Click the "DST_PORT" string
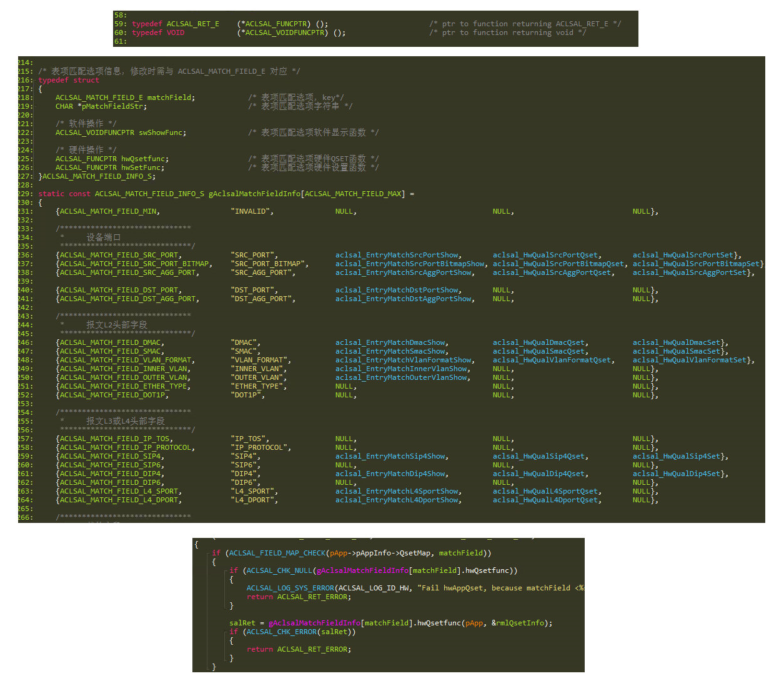 (x=252, y=290)
